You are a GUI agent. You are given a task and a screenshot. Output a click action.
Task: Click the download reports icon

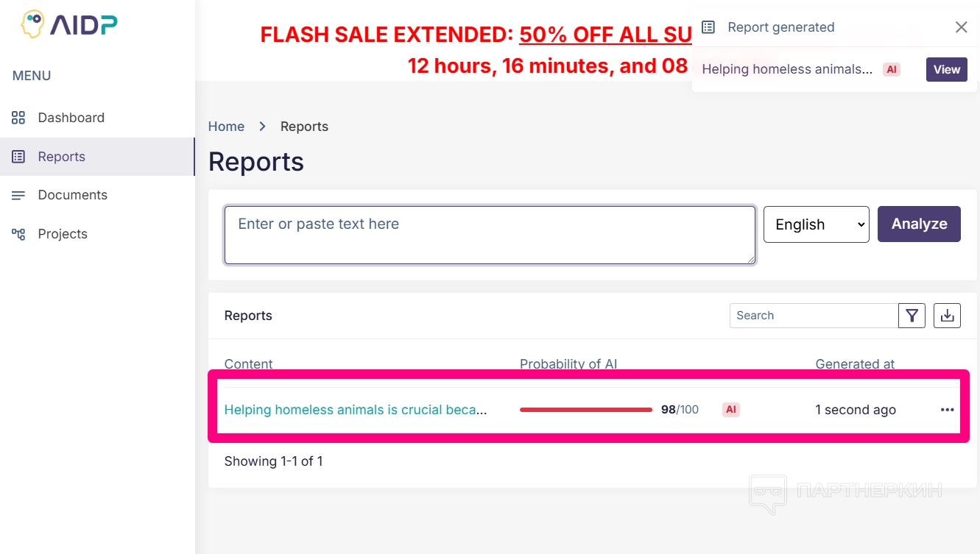click(947, 316)
